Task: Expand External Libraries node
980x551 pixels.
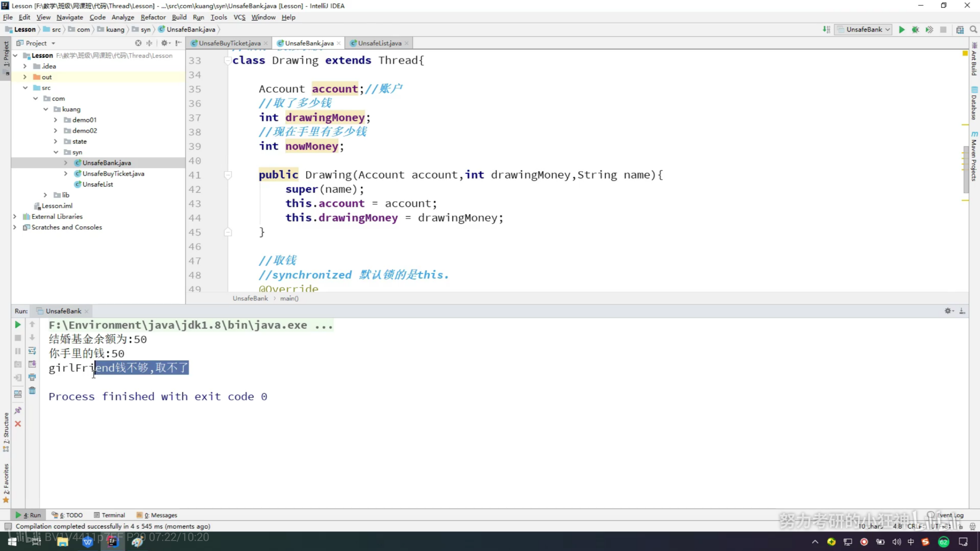Action: (x=15, y=216)
